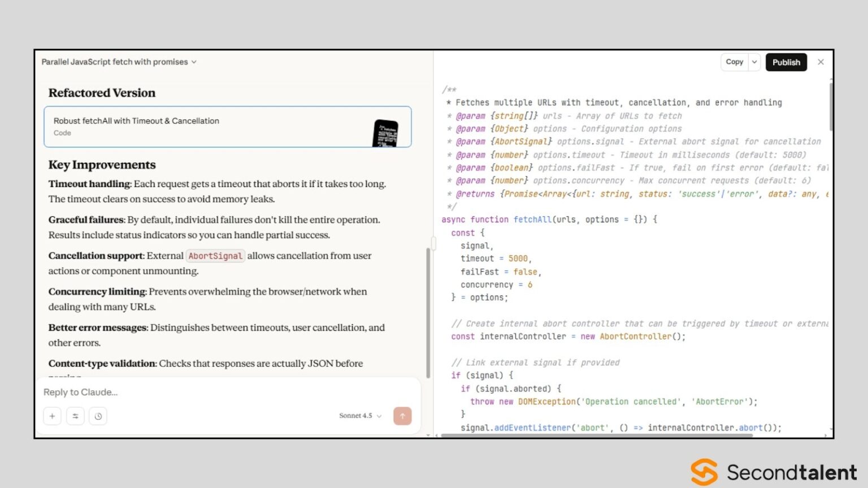Image resolution: width=868 pixels, height=488 pixels.
Task: Click the Content-type validation bold text
Action: point(102,364)
